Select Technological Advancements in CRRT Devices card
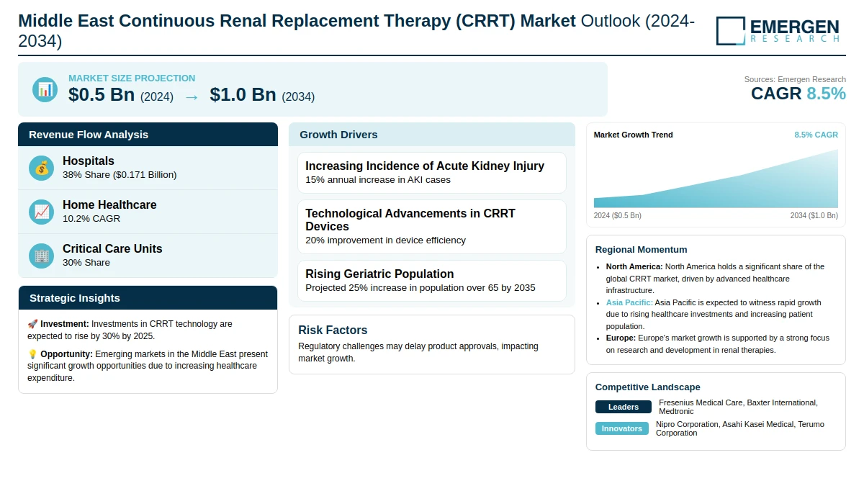The image size is (864, 504). point(431,226)
